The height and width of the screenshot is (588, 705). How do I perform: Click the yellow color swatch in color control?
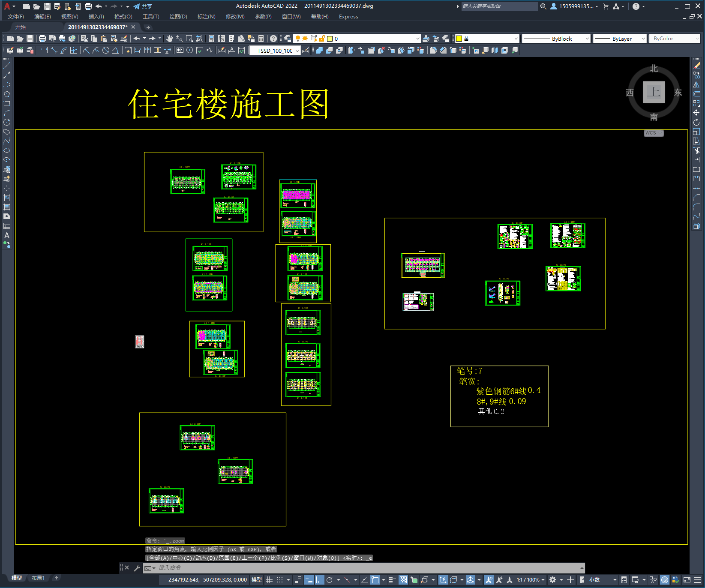click(459, 39)
